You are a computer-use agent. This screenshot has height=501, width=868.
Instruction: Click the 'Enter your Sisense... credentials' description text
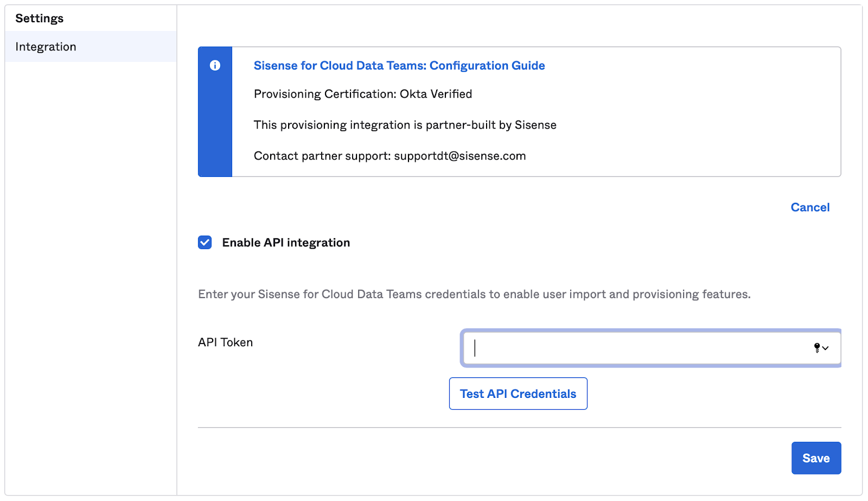(474, 294)
